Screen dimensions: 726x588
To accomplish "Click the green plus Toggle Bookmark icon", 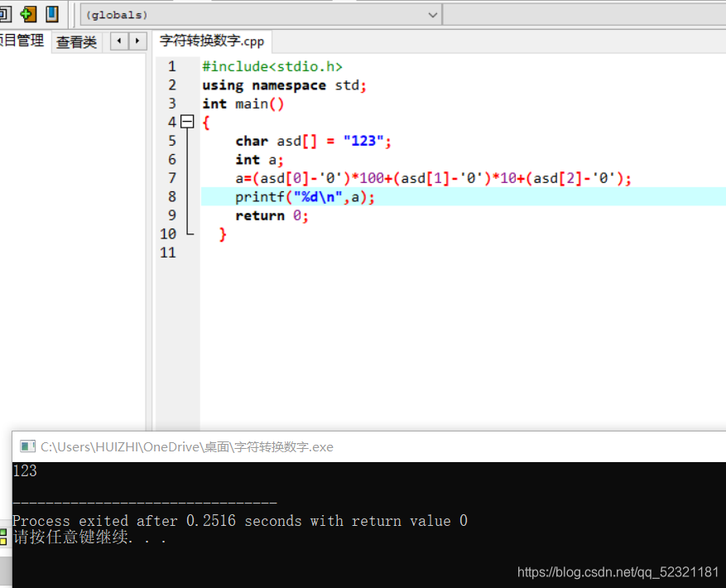I will pyautogui.click(x=28, y=14).
